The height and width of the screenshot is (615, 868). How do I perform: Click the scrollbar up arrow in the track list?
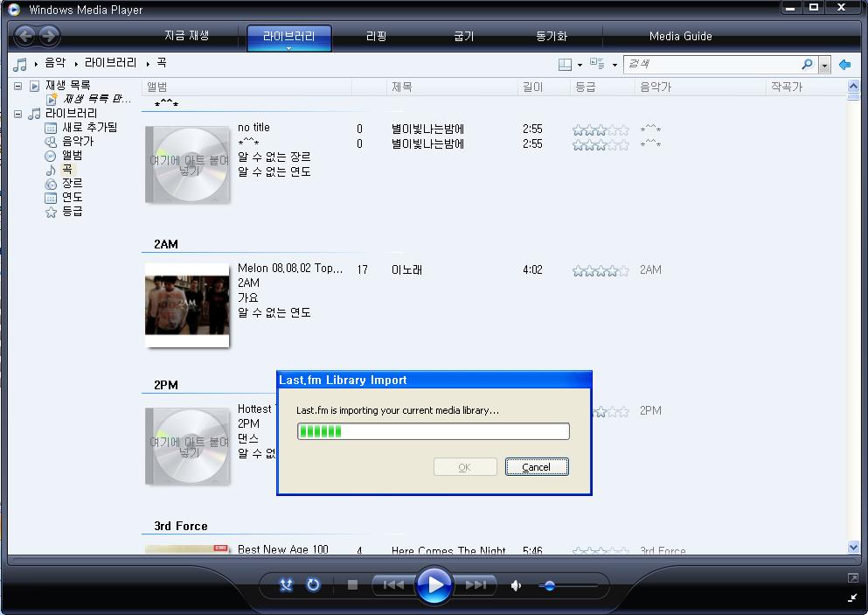click(853, 86)
